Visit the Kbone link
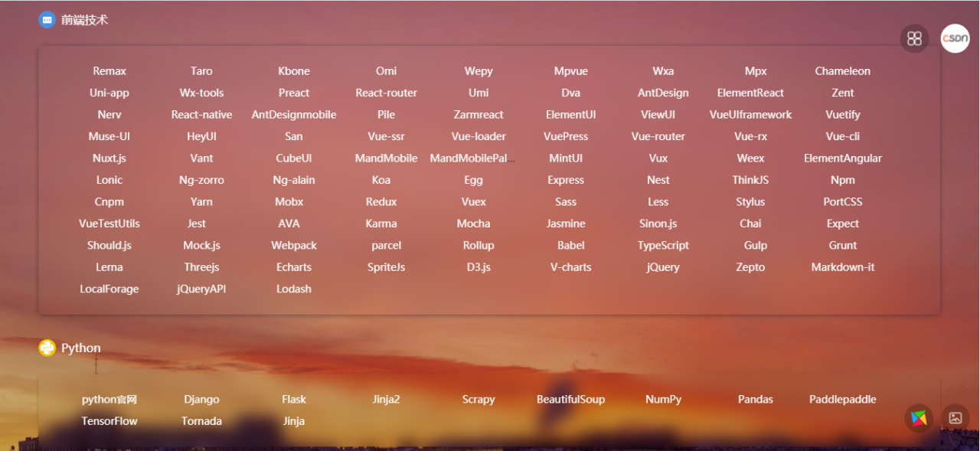Screen dimensions: 980x451 pos(294,71)
